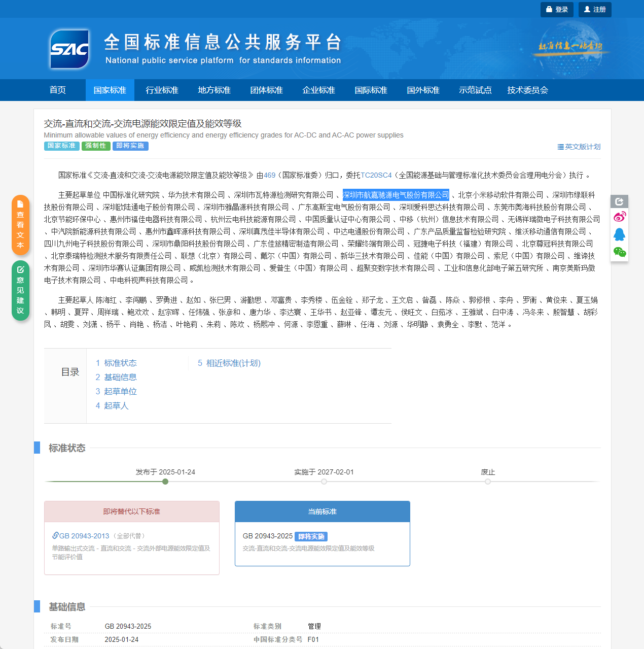Open 技术委员会 nav item
Screen dimensions: 644x649
coord(528,90)
